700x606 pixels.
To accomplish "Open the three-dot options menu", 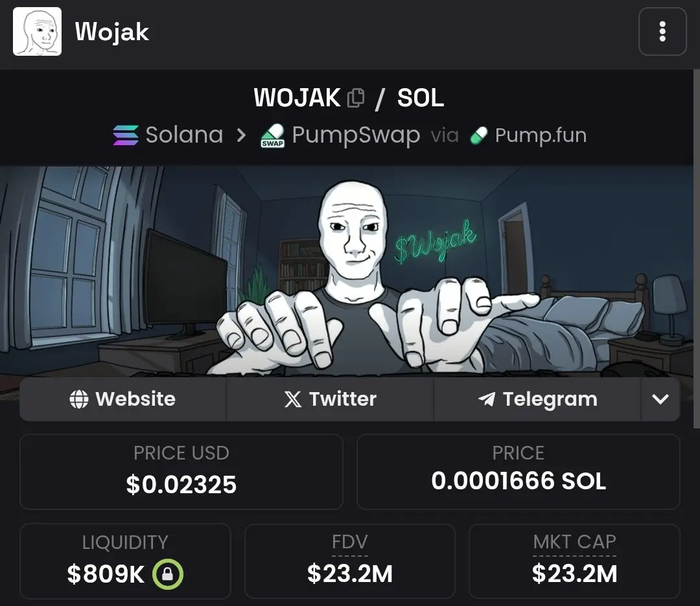I will point(662,31).
